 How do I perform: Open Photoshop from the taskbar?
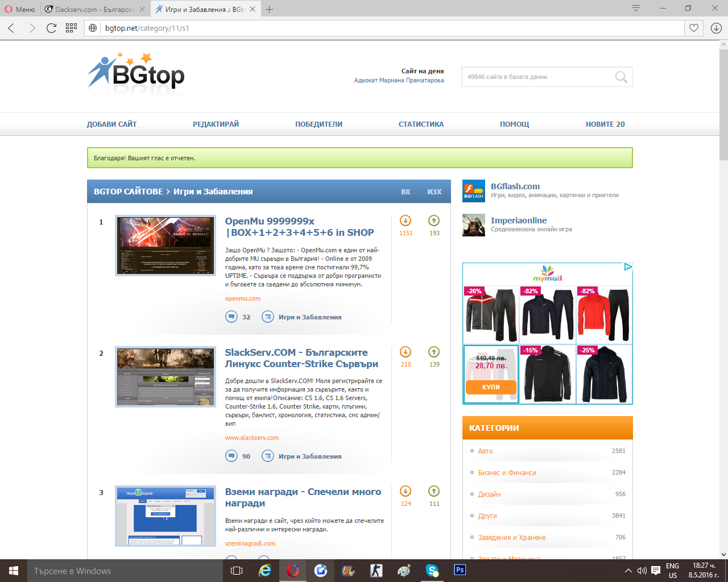pyautogui.click(x=460, y=570)
